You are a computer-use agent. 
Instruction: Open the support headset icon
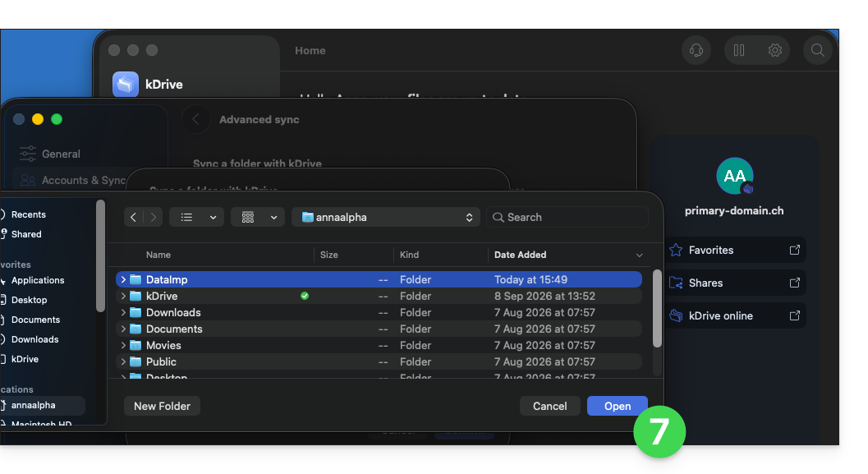point(696,50)
